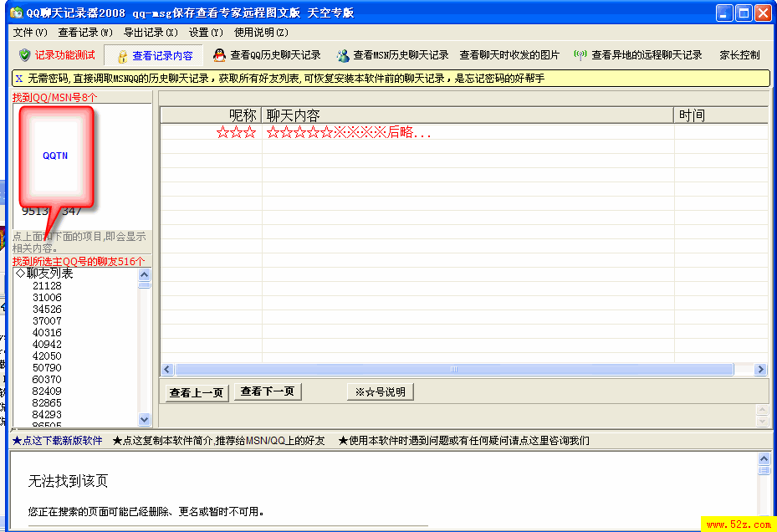Viewport: 777px width, 532px height.
Task: Open the 家长控制 toolbar item
Action: pyautogui.click(x=739, y=55)
